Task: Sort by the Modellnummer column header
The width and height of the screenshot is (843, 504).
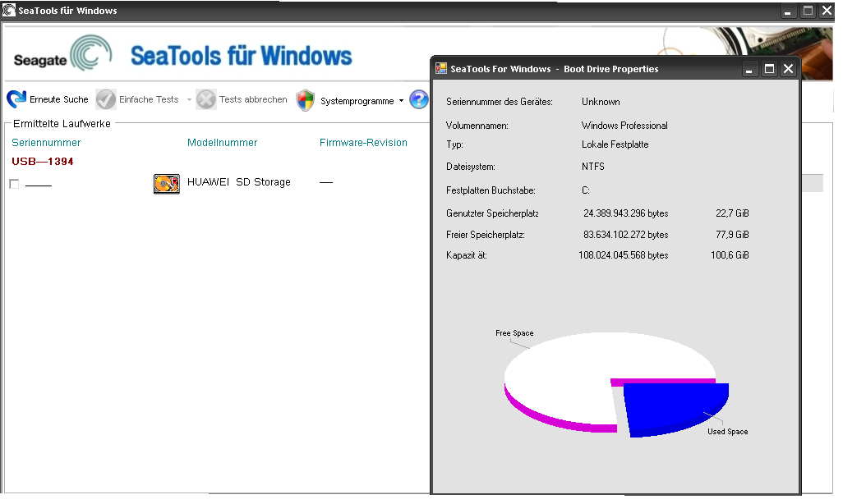Action: pyautogui.click(x=222, y=142)
